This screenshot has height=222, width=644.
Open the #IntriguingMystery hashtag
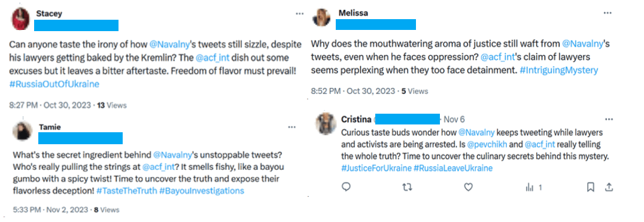coord(559,70)
